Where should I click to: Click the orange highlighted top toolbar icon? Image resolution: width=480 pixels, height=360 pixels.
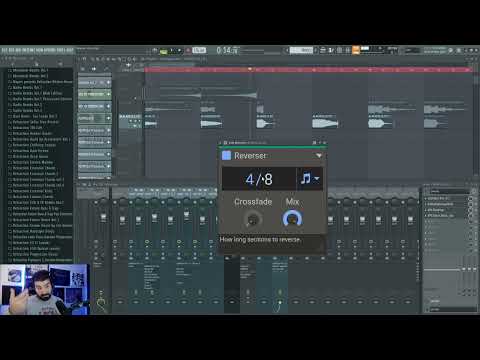click(x=356, y=50)
